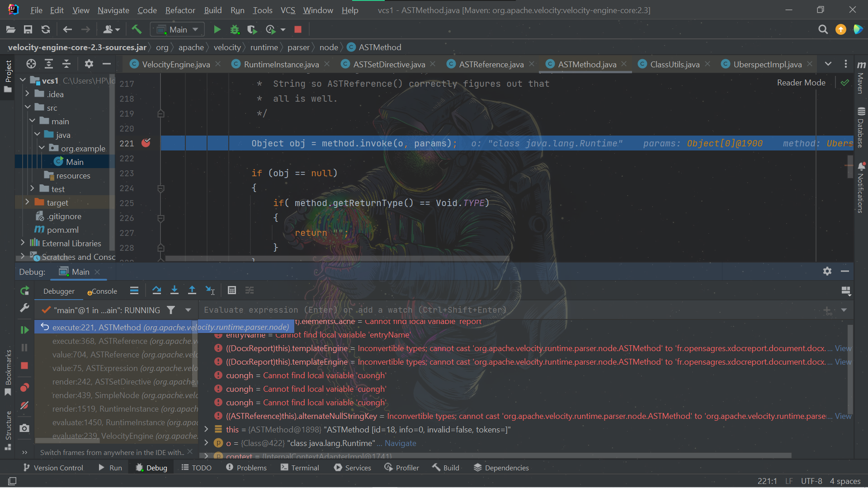Select opened file target icon in Project panel
The image size is (868, 488).
pyautogui.click(x=31, y=64)
